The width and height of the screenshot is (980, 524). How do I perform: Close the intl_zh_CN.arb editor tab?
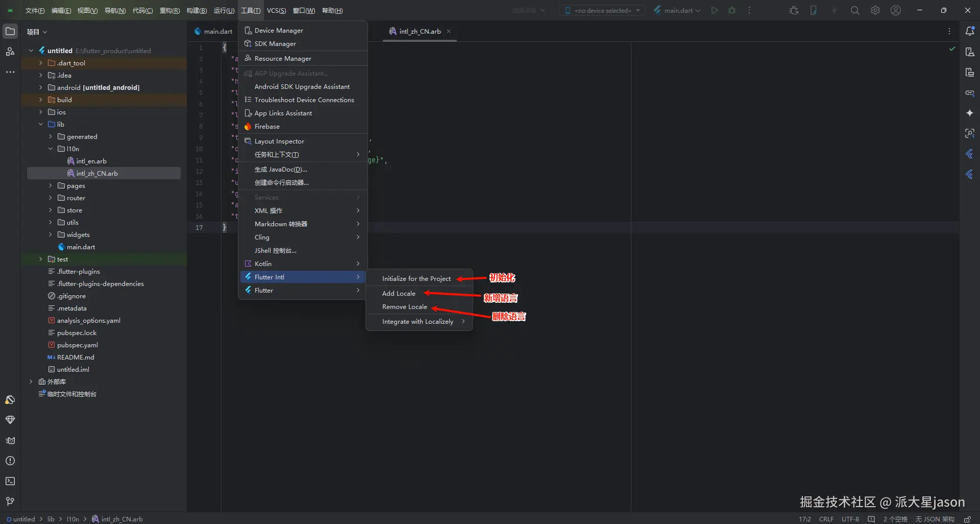449,31
